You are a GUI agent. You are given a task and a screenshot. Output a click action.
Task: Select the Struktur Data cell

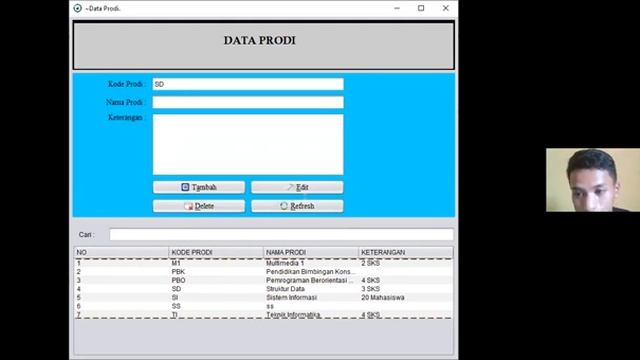point(311,289)
